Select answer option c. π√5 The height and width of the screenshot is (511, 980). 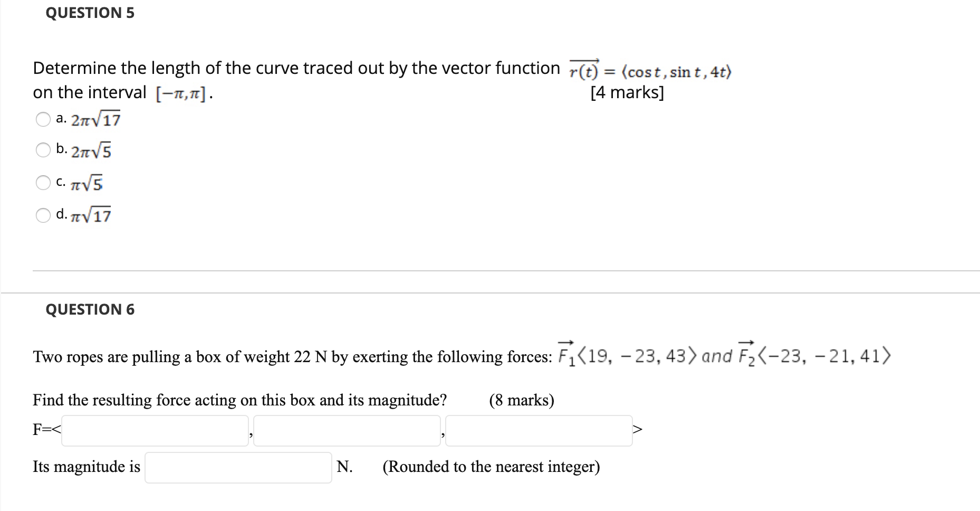[x=43, y=182]
